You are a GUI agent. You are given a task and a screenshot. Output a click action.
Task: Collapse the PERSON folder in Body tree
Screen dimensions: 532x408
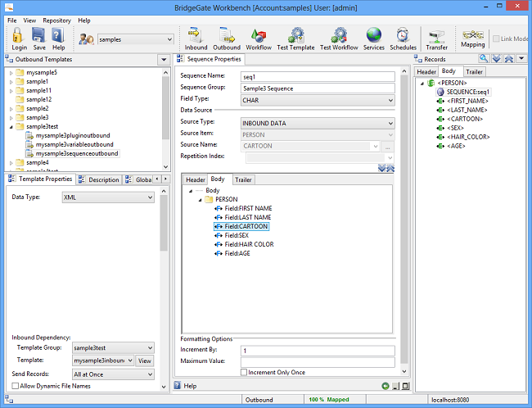point(201,200)
